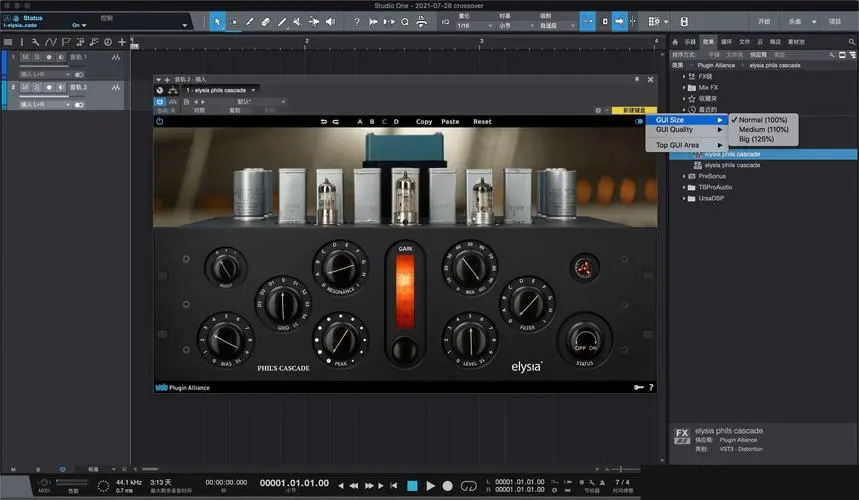Click the transport Play button

coord(431,486)
